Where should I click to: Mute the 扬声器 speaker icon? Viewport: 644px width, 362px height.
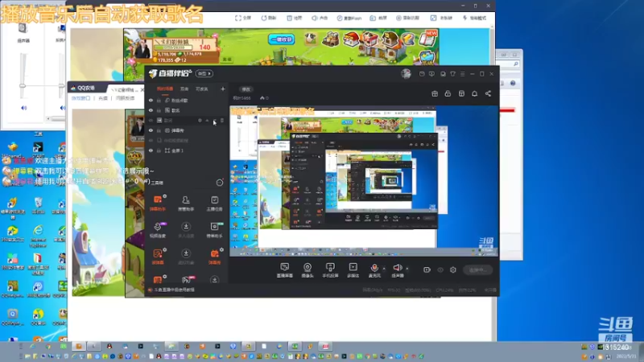(397, 268)
